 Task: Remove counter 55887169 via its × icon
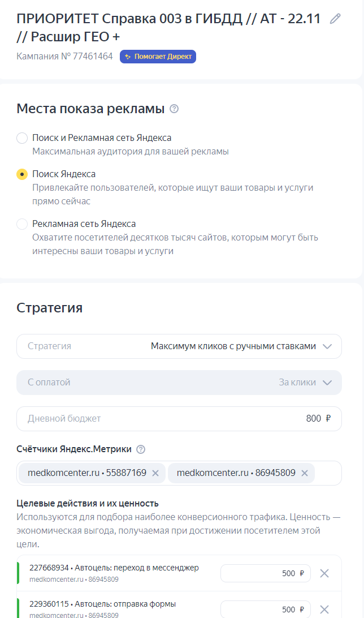(155, 473)
